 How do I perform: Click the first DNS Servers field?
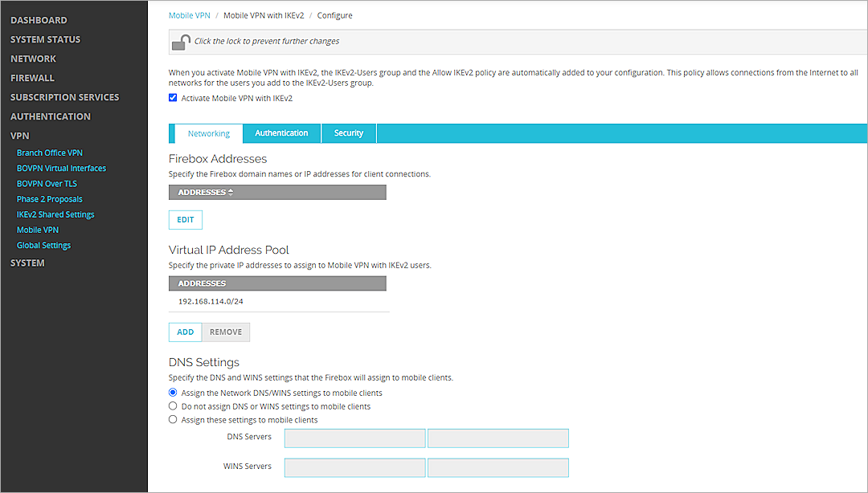point(354,438)
